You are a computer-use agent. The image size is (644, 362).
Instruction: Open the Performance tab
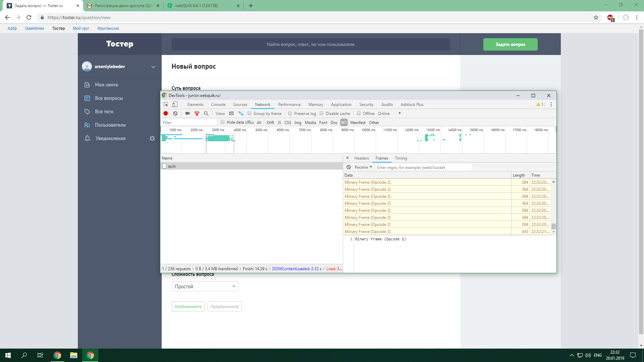tap(289, 105)
